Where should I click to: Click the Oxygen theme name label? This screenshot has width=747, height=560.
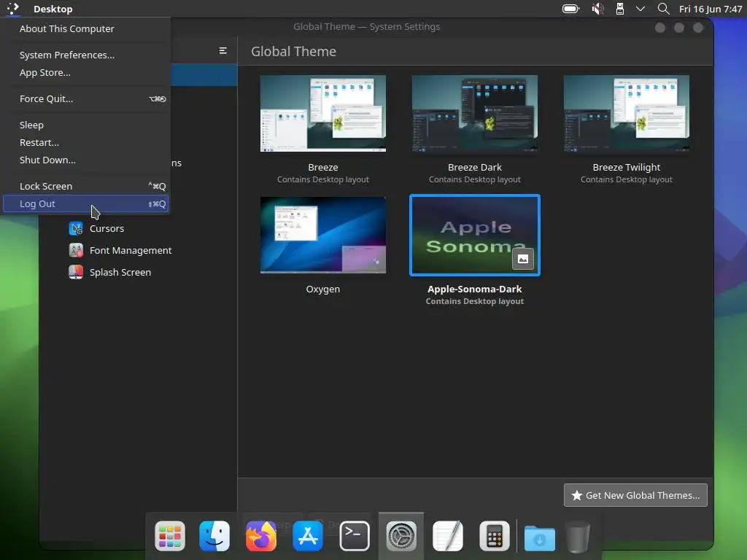pos(323,289)
